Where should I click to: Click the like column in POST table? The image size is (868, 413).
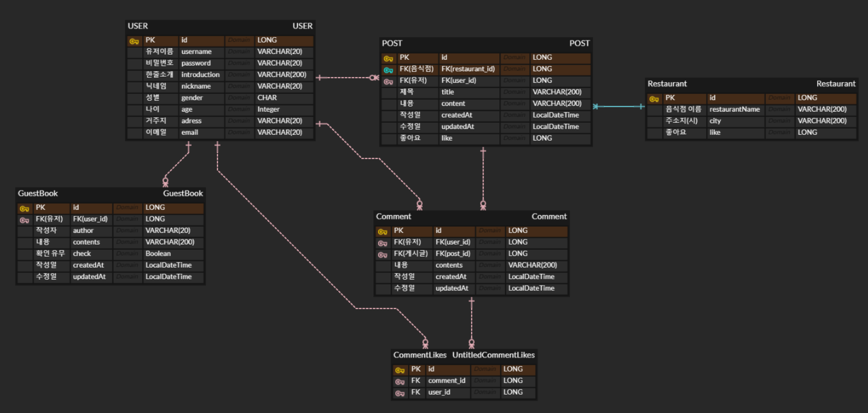coord(446,138)
